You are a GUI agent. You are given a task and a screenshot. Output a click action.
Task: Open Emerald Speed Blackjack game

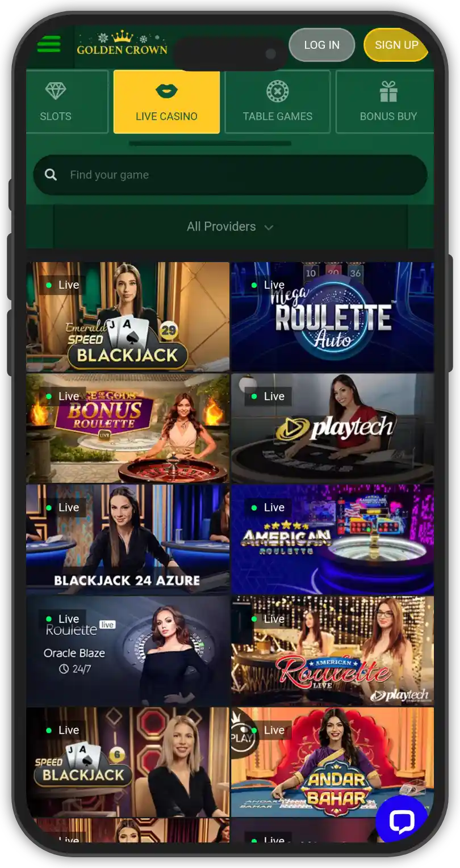click(x=128, y=317)
